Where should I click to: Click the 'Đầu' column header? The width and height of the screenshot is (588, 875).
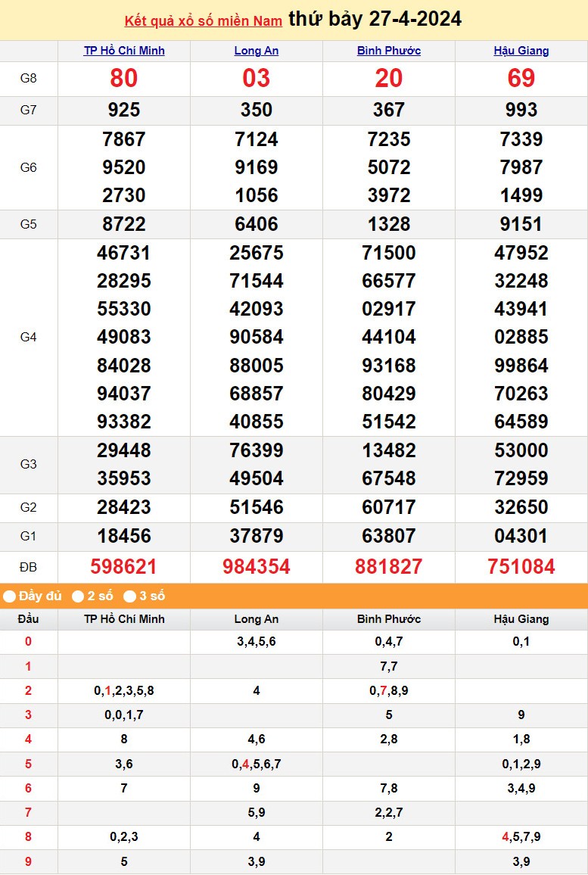coord(28,619)
